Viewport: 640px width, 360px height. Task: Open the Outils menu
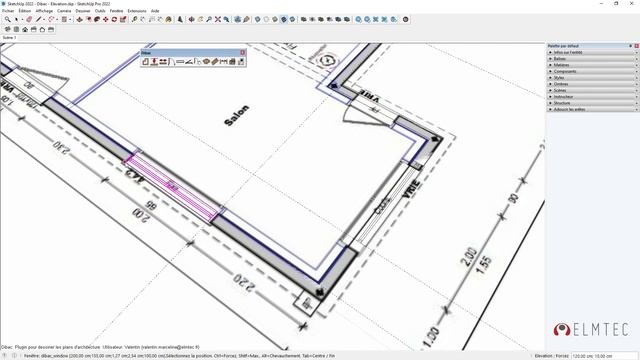(x=100, y=11)
